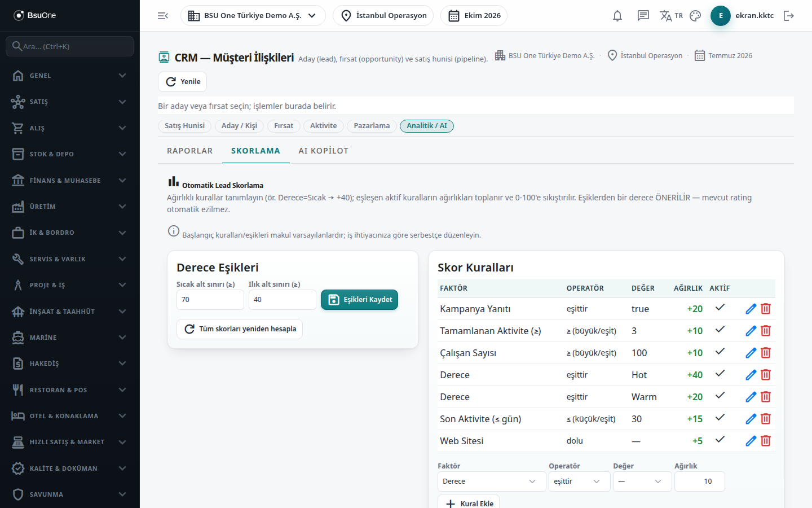The image size is (812, 508).
Task: Toggle active check for Çalışan Sayısı
Action: [720, 352]
